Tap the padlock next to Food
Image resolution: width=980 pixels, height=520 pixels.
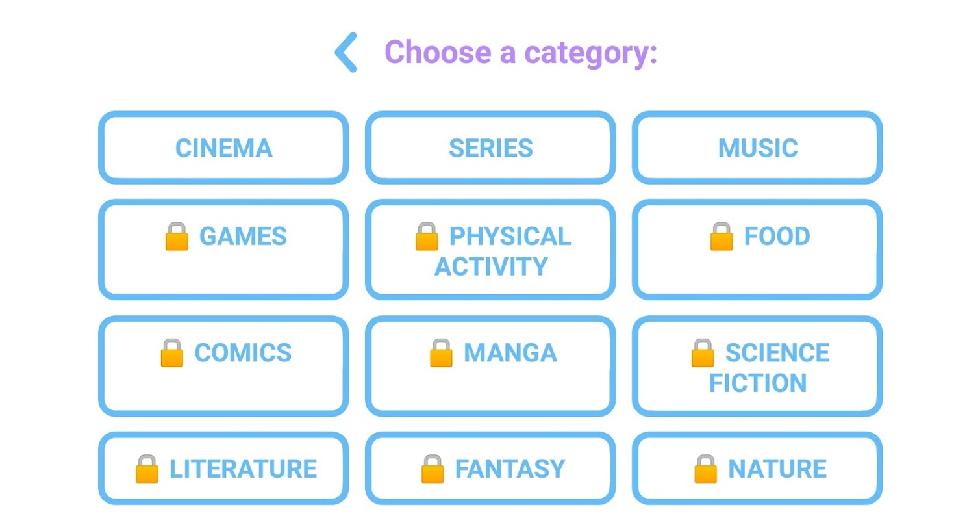point(721,237)
